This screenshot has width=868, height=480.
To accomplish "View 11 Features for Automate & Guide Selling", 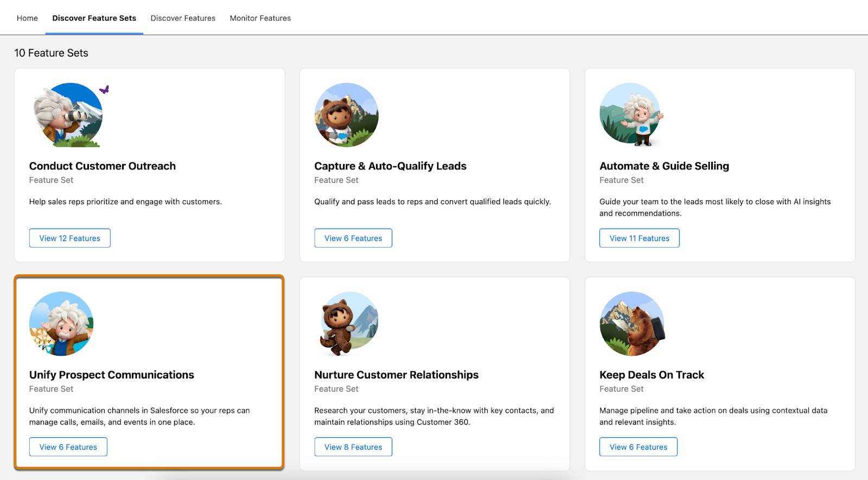I will tap(639, 238).
